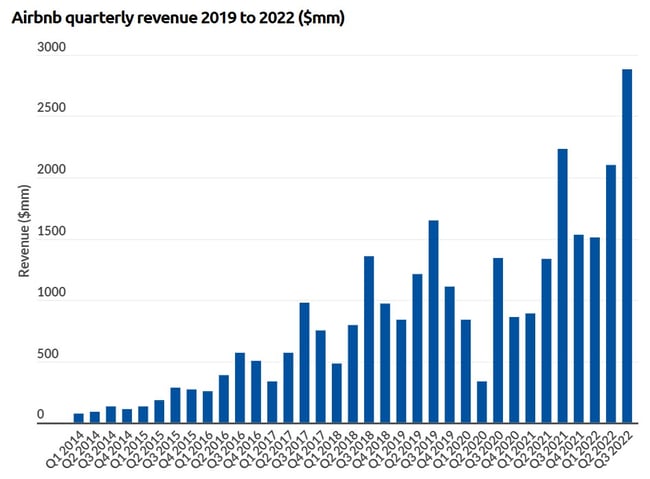This screenshot has width=650, height=479.
Task: Select the Q2 2022 revenue bar
Action: pos(611,294)
